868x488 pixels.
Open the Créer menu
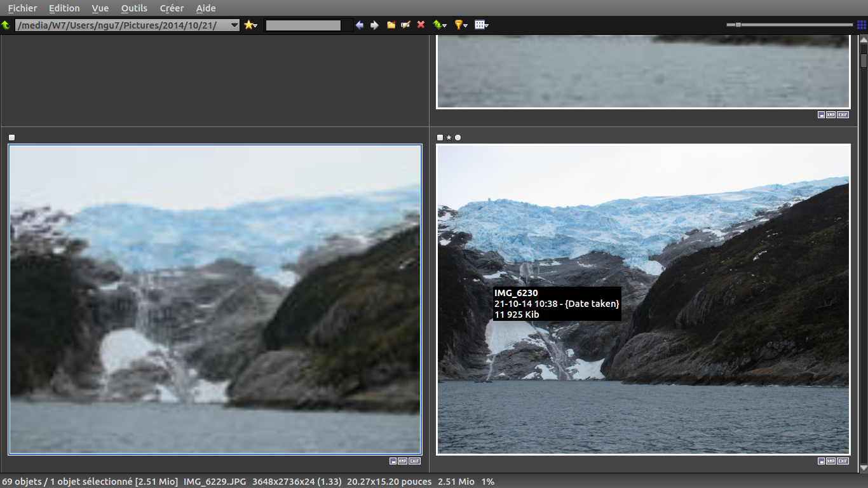click(172, 8)
